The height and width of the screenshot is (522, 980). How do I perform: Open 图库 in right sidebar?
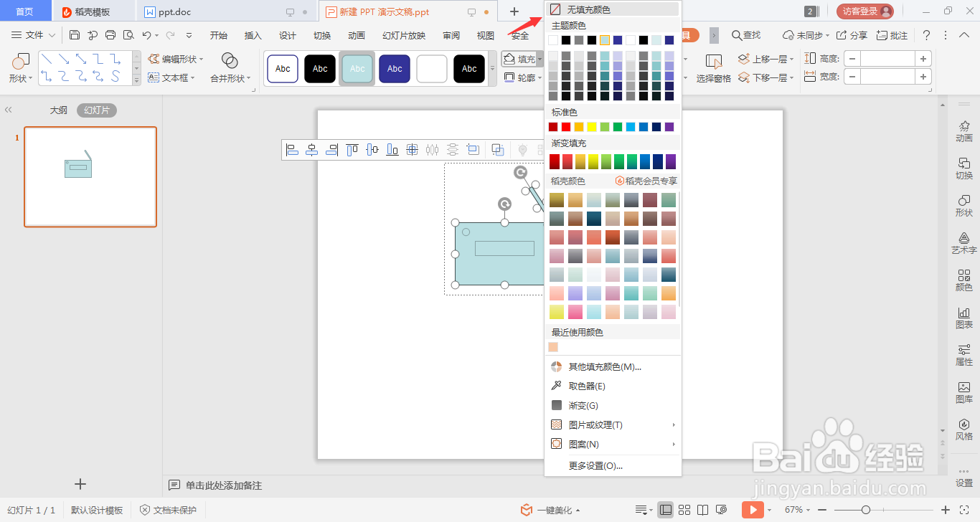[x=964, y=391]
